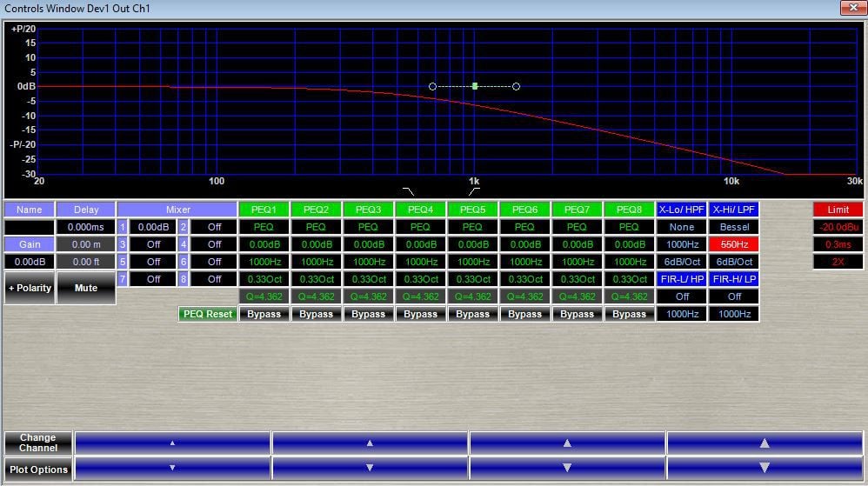Toggle Bypass for PEQ2
868x486 pixels.
click(x=316, y=314)
